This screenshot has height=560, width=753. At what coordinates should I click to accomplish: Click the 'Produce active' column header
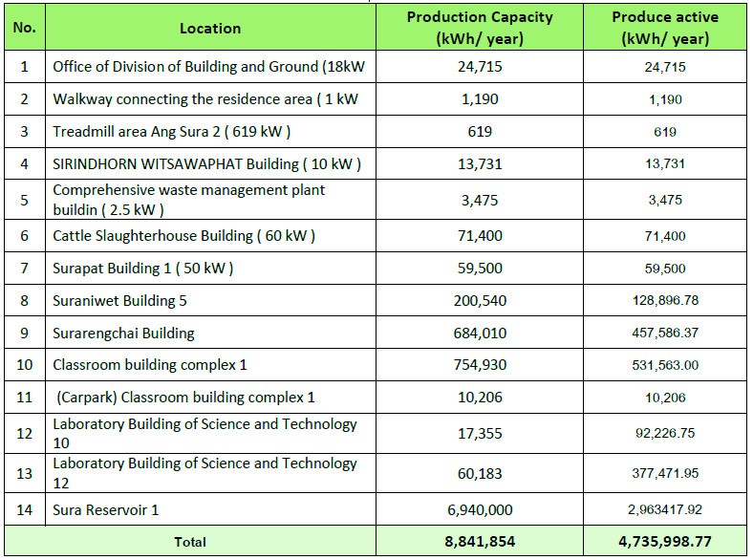(x=665, y=28)
